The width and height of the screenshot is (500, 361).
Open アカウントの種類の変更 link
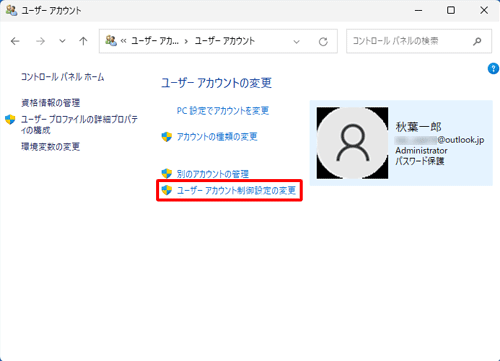pyautogui.click(x=217, y=137)
